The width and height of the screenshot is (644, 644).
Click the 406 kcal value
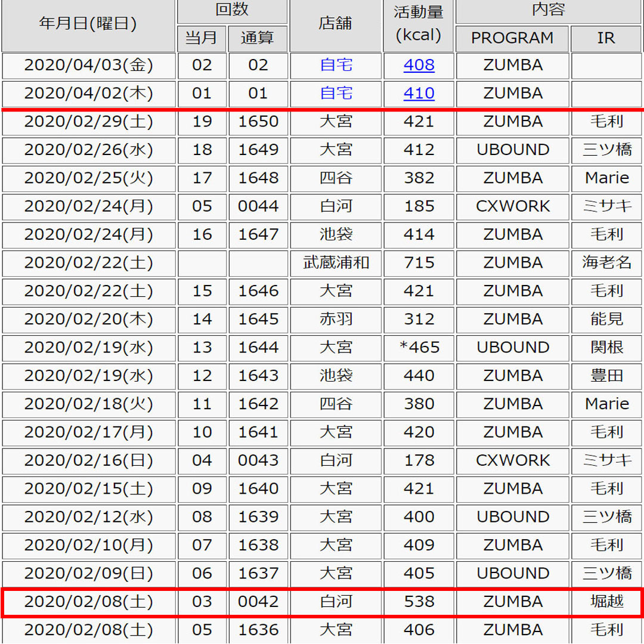(x=419, y=630)
